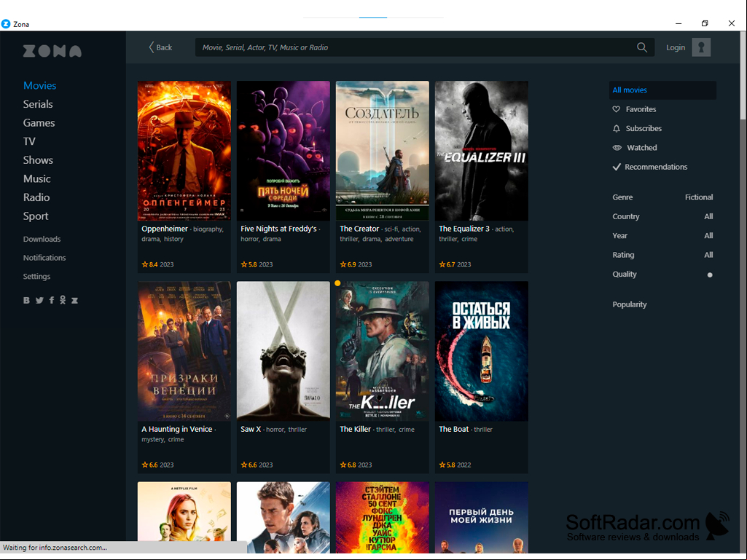This screenshot has height=560, width=747.
Task: Open the Twitter social icon
Action: 39,301
